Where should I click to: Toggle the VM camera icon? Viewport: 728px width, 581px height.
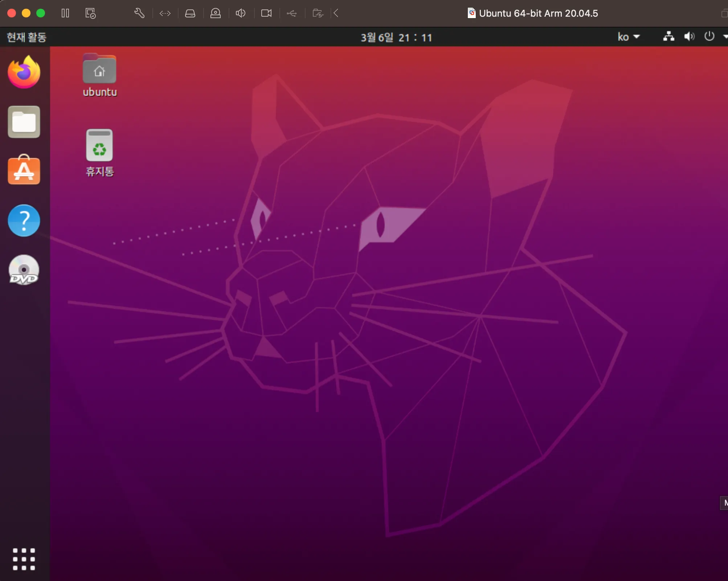pyautogui.click(x=266, y=13)
